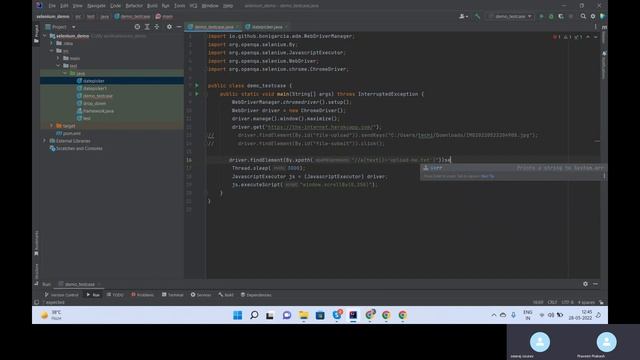
Task: Open Version Control tool window
Action: [62, 295]
